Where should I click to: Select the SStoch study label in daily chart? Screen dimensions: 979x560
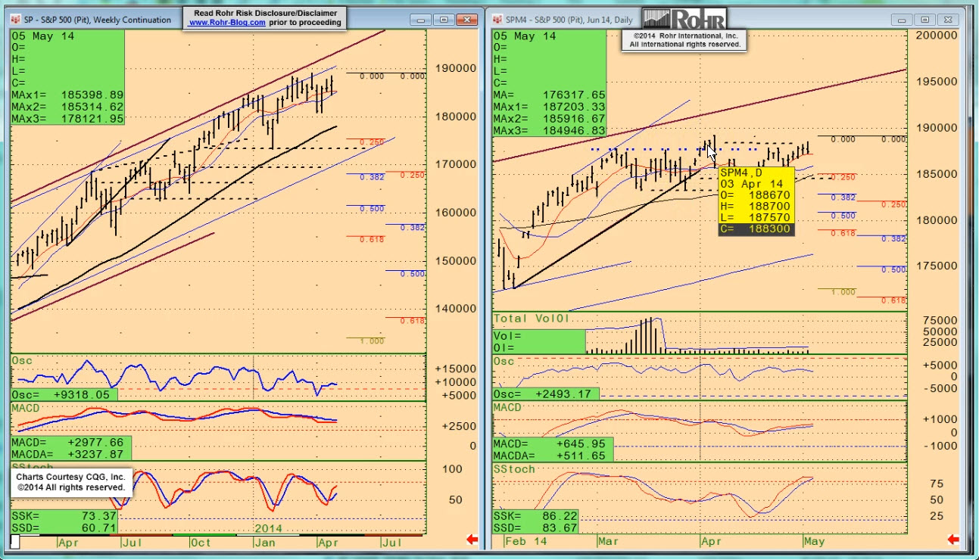(x=514, y=469)
